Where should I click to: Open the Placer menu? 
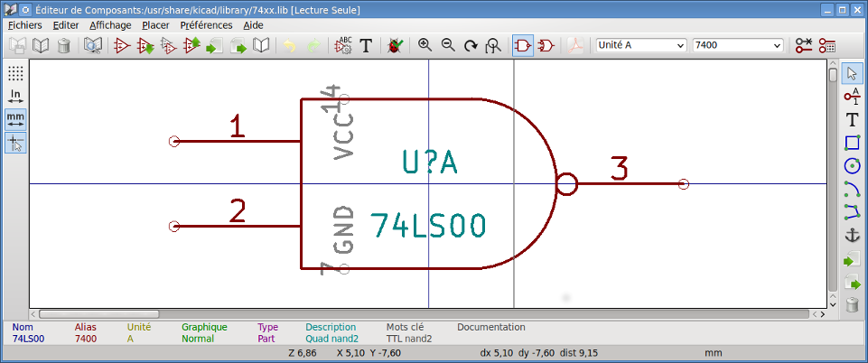pos(155,25)
